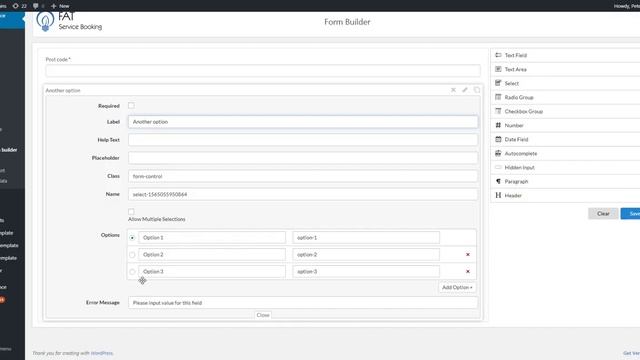
Task: Open the New menu in admin bar
Action: (60, 6)
